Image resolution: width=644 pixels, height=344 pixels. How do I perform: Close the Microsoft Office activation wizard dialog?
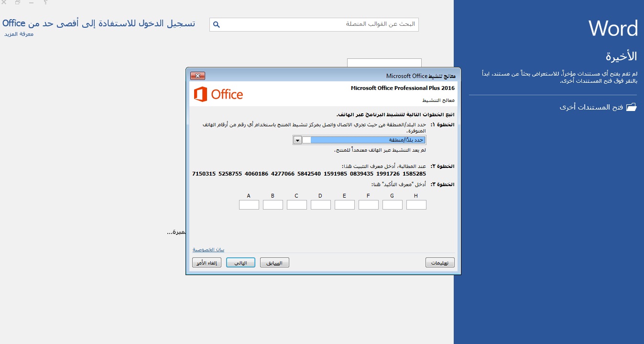(197, 76)
